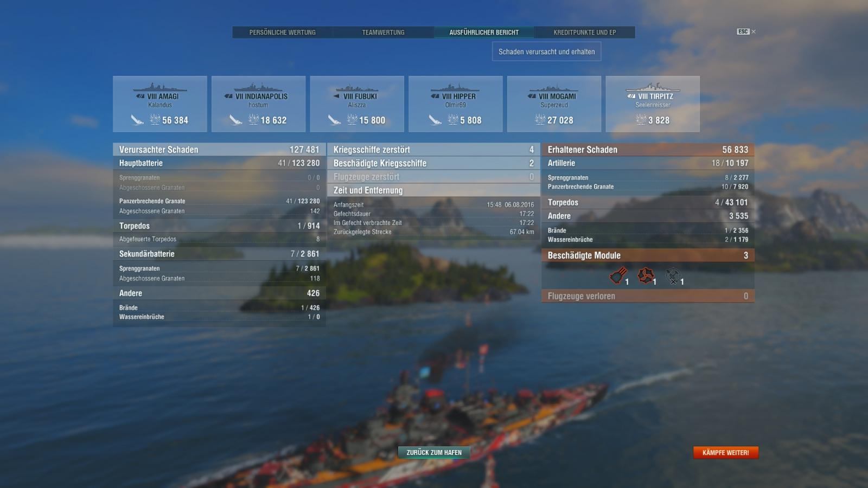
Task: Click the Anfangszeit 15:48 06.08.2016 row
Action: coord(433,205)
